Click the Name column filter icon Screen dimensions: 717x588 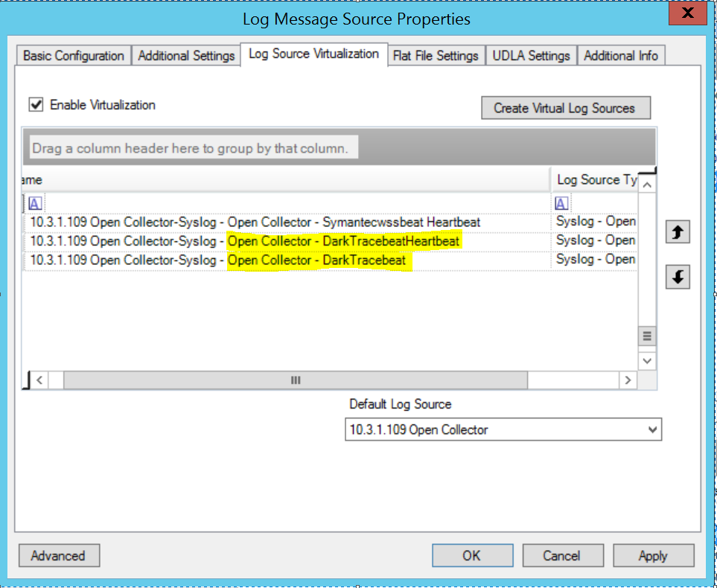36,203
